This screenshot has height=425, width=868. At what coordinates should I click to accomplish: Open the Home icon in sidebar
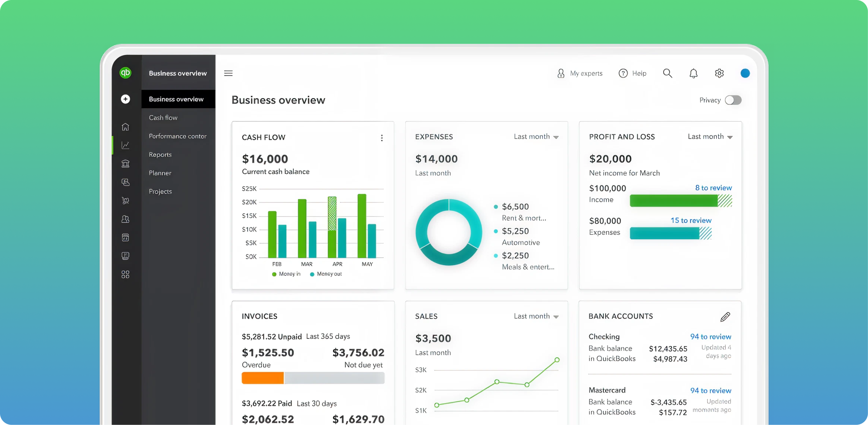click(125, 127)
